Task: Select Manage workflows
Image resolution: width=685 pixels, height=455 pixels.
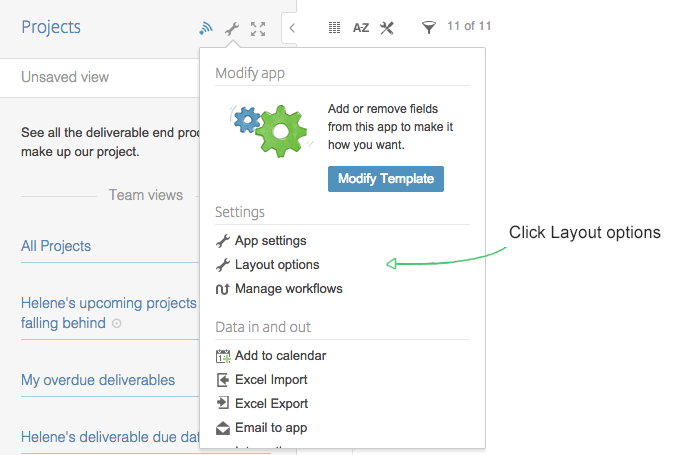Action: pos(289,289)
